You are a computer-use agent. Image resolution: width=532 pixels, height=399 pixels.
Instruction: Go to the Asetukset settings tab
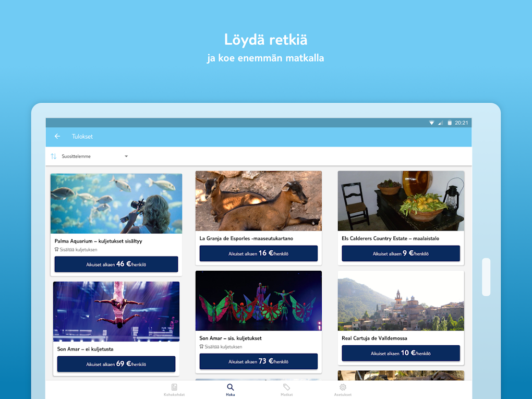tap(343, 390)
